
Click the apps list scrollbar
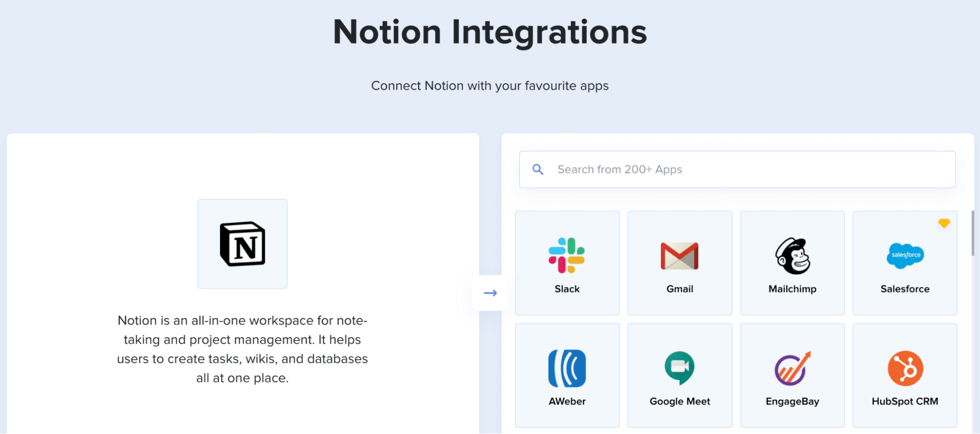point(972,233)
